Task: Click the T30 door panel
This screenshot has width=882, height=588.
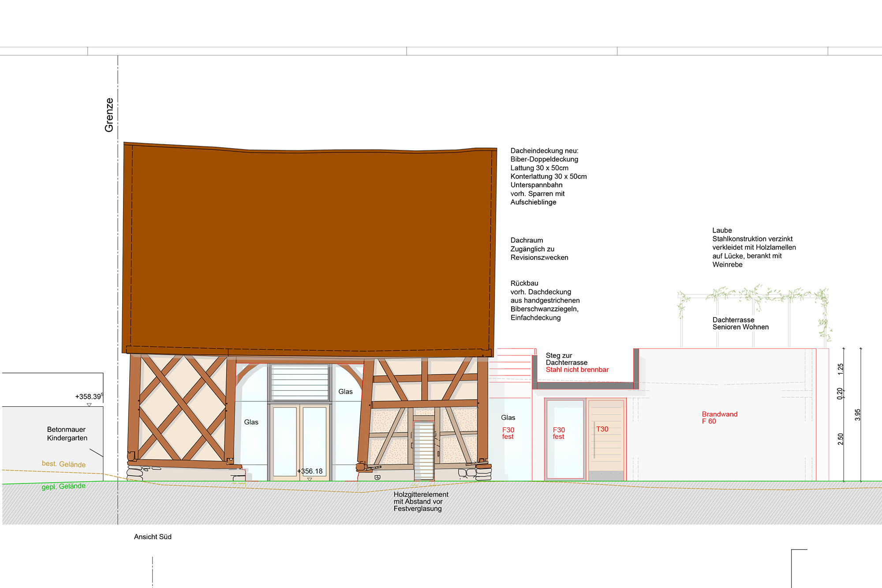Action: tap(606, 439)
